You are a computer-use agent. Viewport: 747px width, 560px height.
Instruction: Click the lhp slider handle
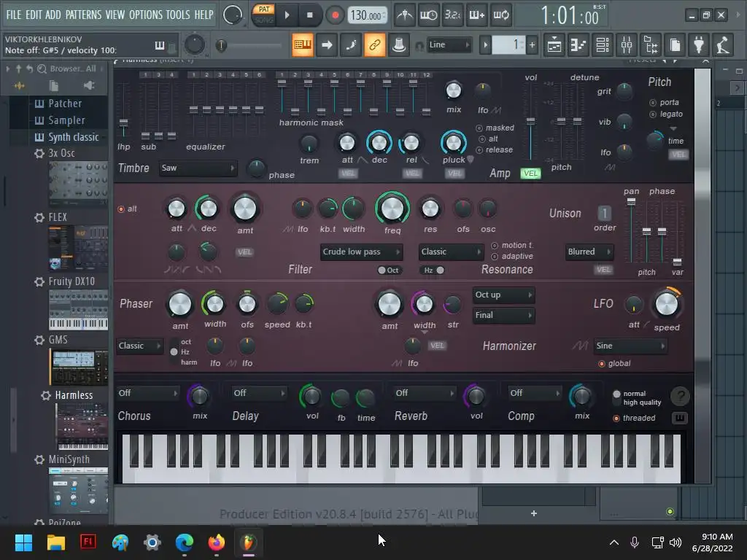[123, 122]
